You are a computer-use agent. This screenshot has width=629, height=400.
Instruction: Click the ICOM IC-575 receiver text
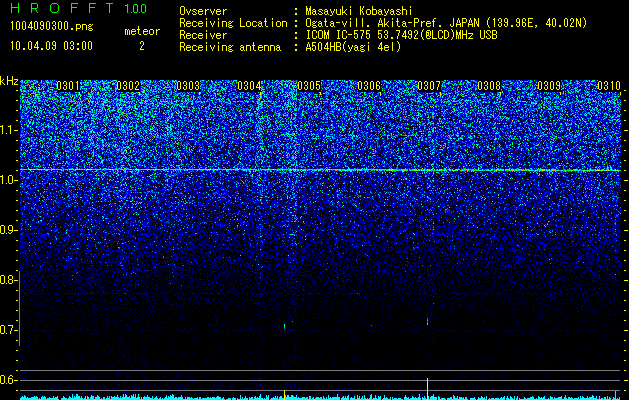click(402, 35)
